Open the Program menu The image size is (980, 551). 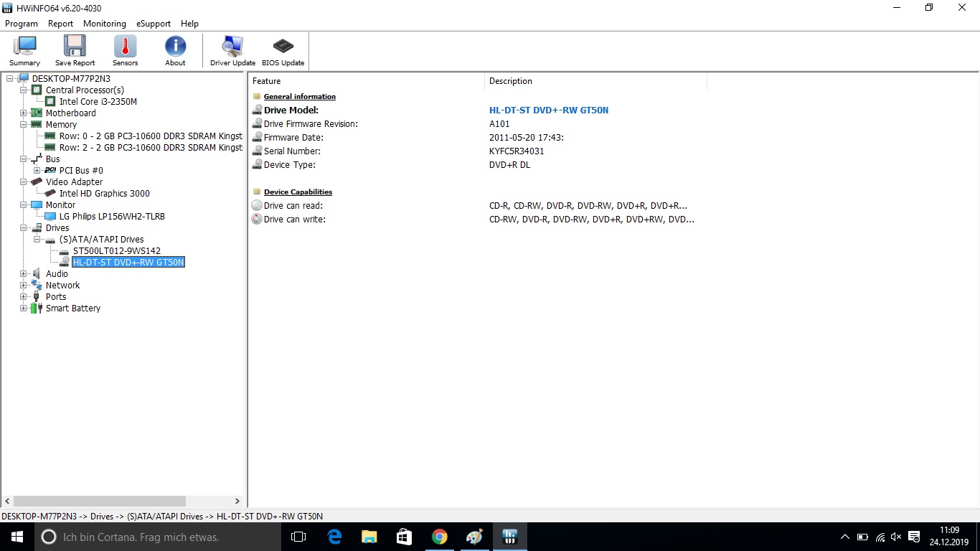point(22,24)
